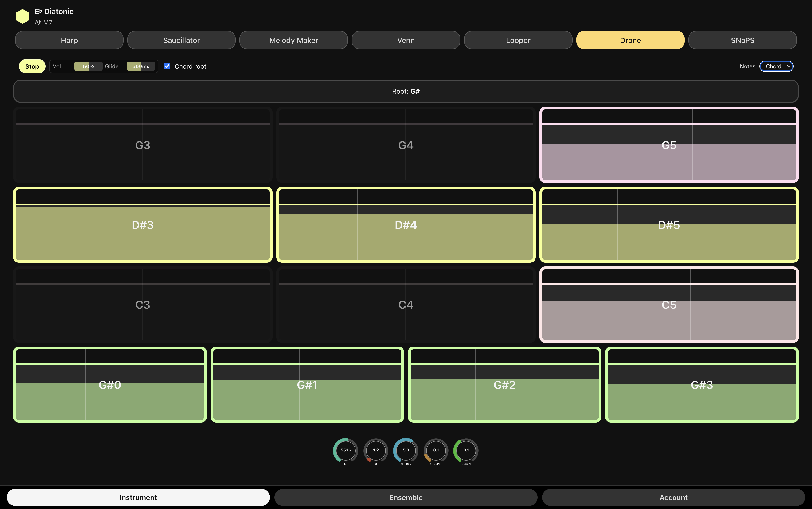812x509 pixels.
Task: Click the Root G# selector bar
Action: 406,91
